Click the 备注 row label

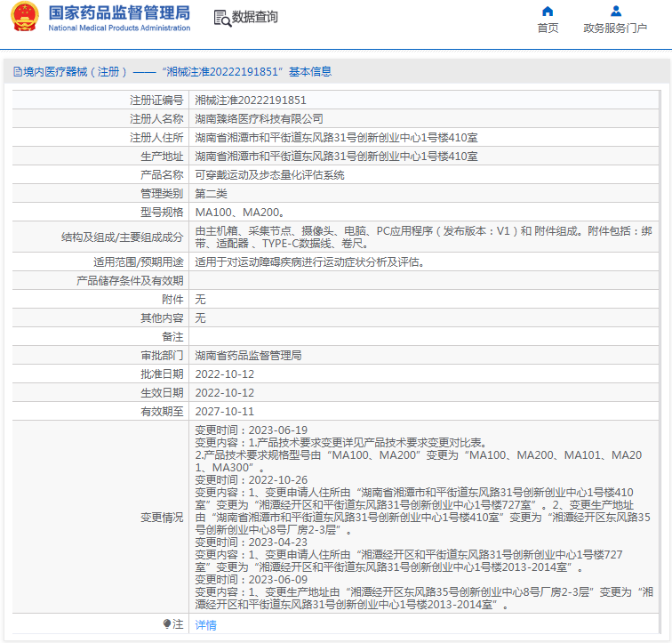click(x=172, y=336)
